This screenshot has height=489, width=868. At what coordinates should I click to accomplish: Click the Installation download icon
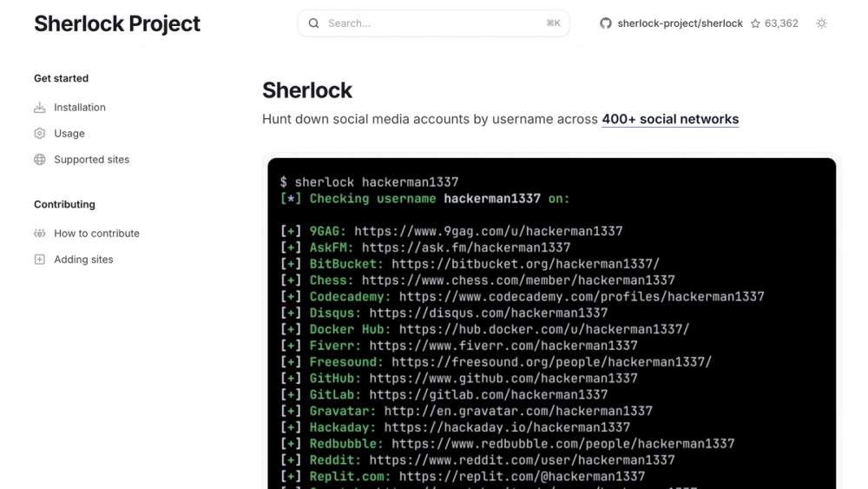click(39, 108)
